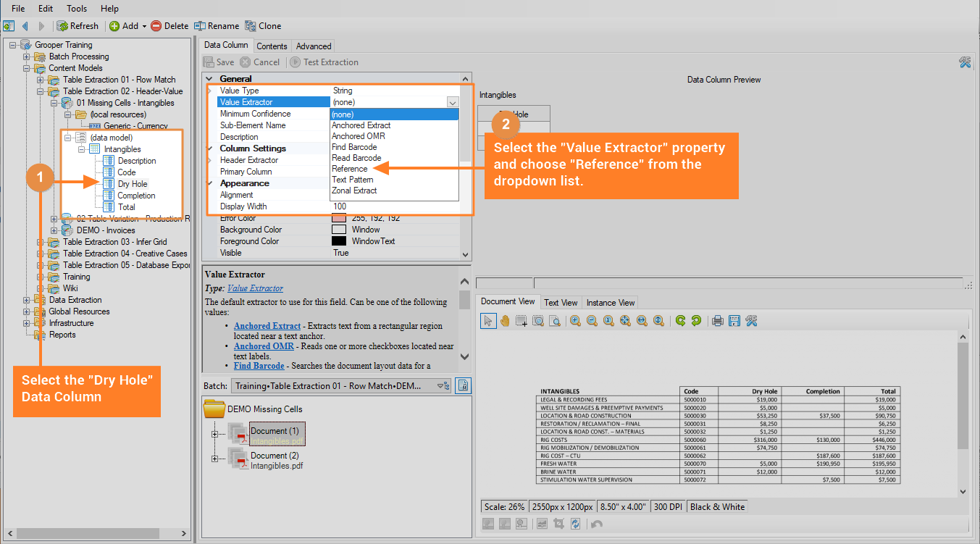Click the zoom in magnifier icon
The image size is (980, 544).
[x=575, y=321]
